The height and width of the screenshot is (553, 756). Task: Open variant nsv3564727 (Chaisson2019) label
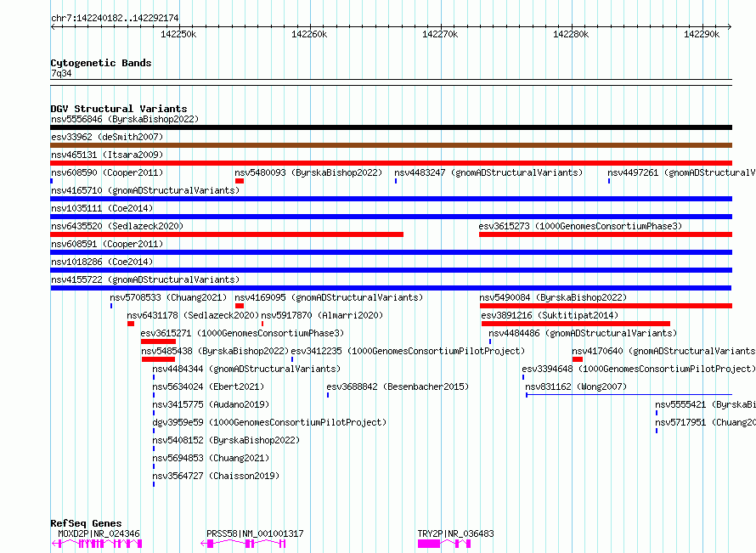pos(216,476)
